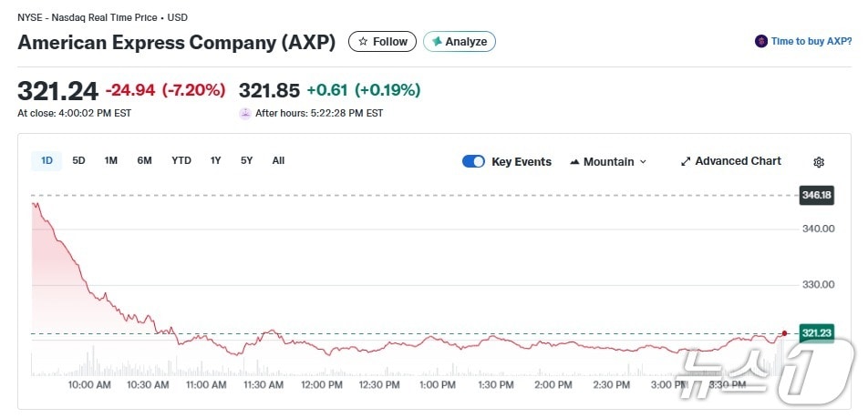
Task: Switch to the 5D time range
Action: pos(78,160)
